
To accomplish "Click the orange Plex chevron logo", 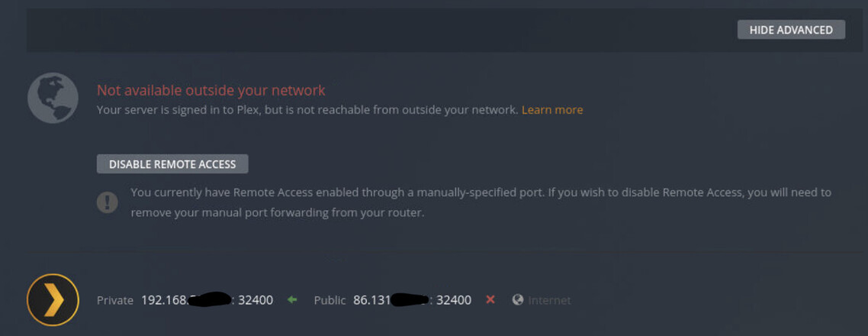I will [53, 300].
